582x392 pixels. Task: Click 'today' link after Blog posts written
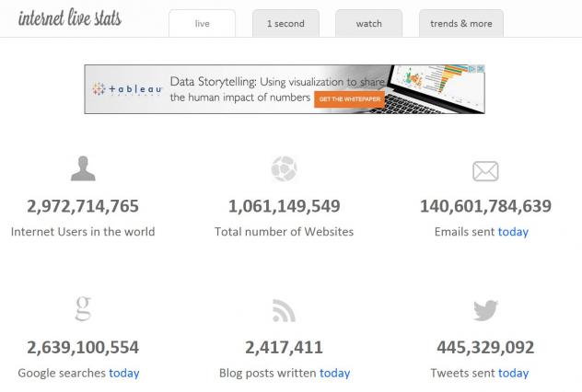click(335, 373)
